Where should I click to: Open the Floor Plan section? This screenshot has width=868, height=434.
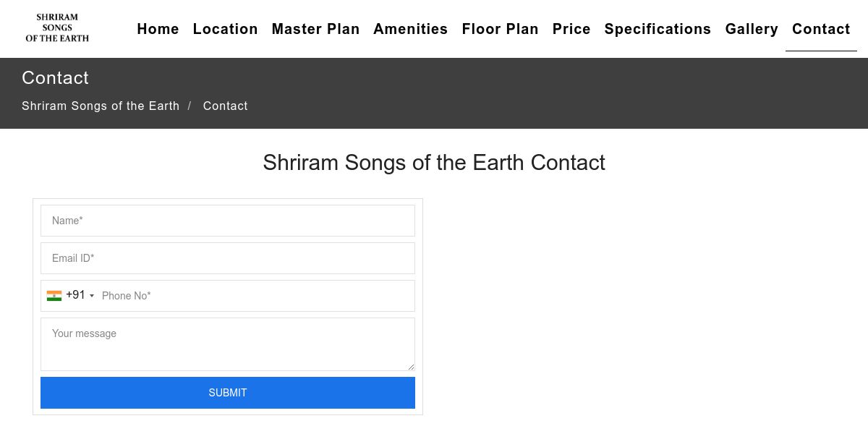point(500,29)
